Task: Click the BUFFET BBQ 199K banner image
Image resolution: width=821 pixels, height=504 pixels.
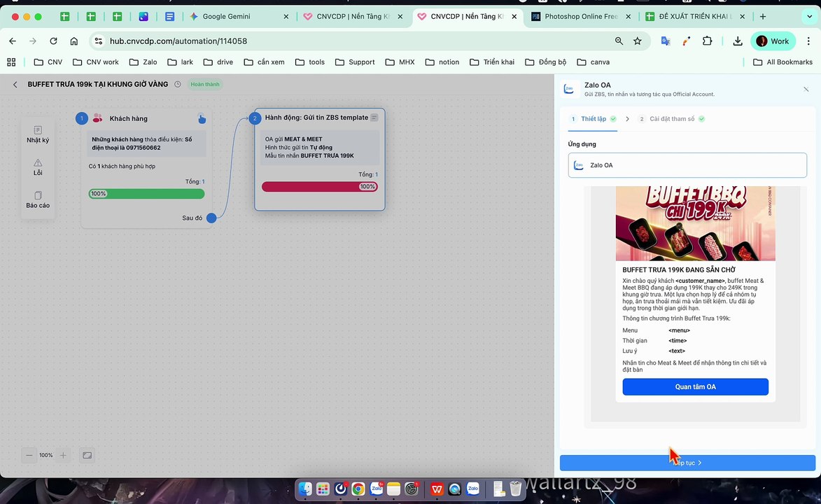Action: tap(695, 224)
